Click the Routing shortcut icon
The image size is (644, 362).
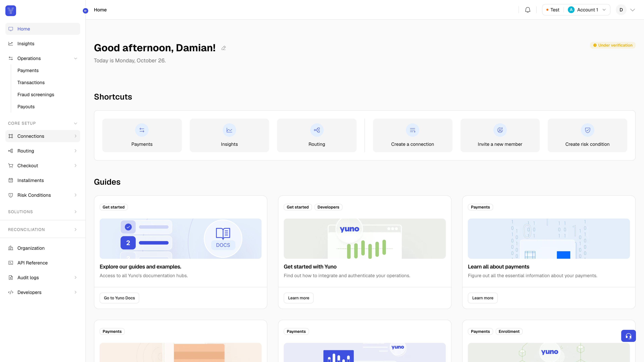pyautogui.click(x=317, y=130)
